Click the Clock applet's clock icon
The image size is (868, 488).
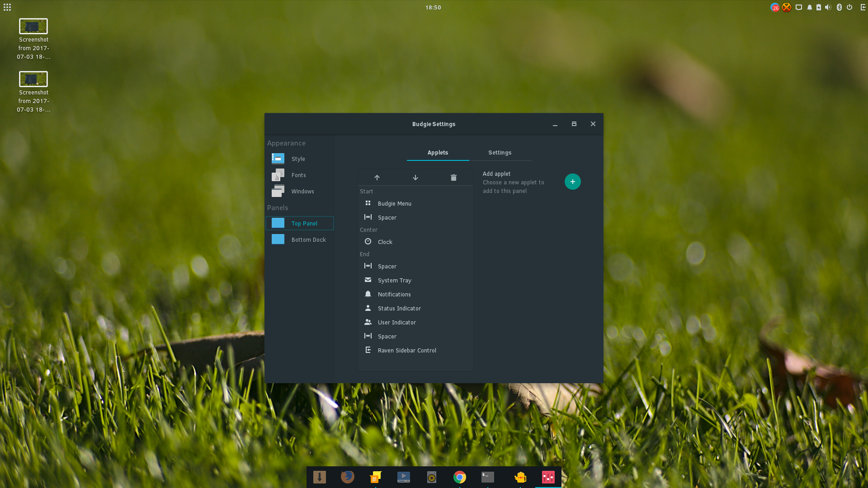pos(368,242)
